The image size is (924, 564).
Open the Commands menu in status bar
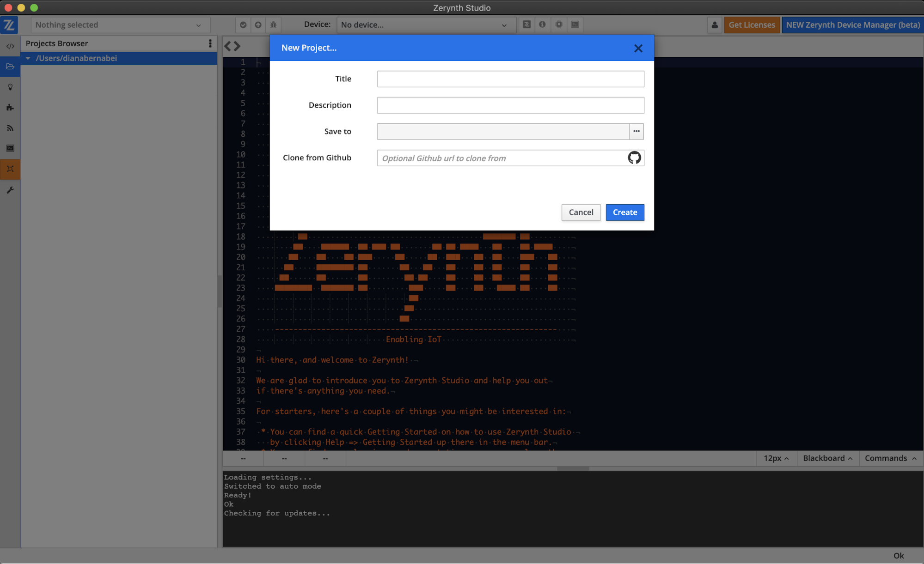(890, 458)
